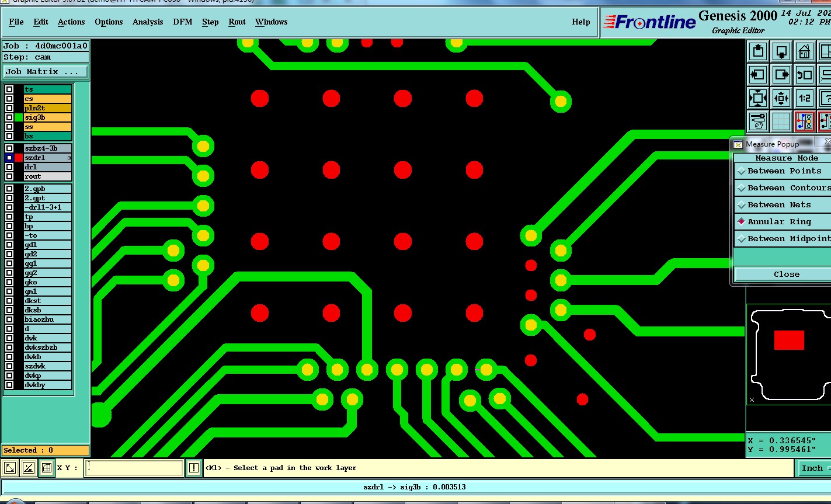
Task: Click the Measure Popup window menu icon
Action: 738,144
